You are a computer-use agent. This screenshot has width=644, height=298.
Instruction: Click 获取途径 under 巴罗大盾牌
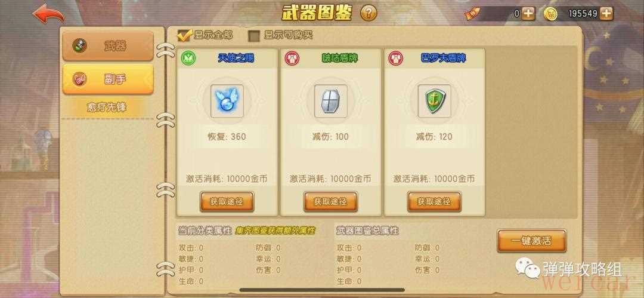click(x=434, y=202)
